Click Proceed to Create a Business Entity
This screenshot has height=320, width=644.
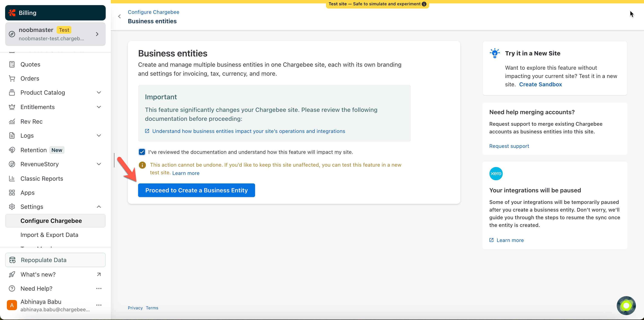[x=196, y=190]
